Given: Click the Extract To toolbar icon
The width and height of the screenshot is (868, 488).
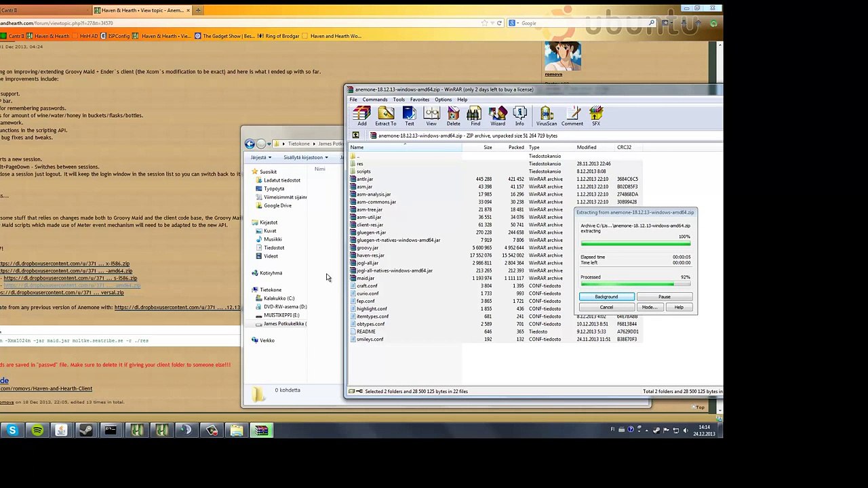Looking at the screenshot, I should 386,117.
